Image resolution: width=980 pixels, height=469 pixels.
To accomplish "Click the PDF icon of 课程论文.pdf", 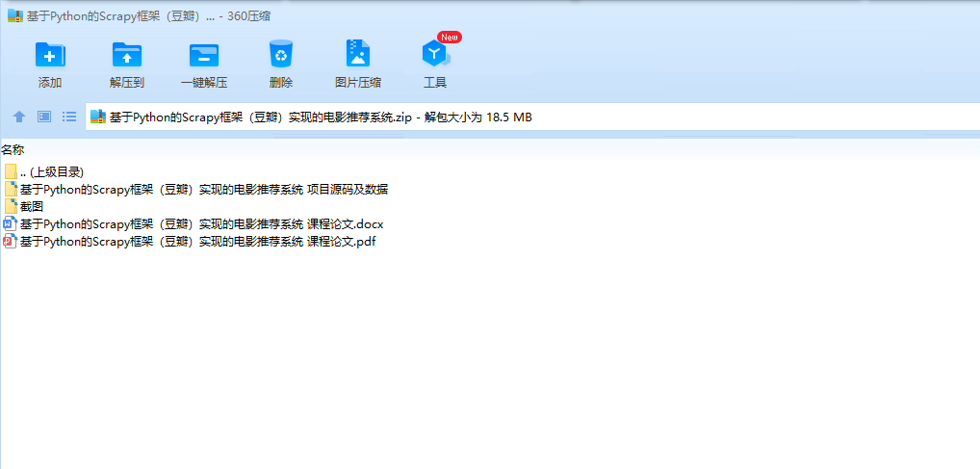I will 10,242.
